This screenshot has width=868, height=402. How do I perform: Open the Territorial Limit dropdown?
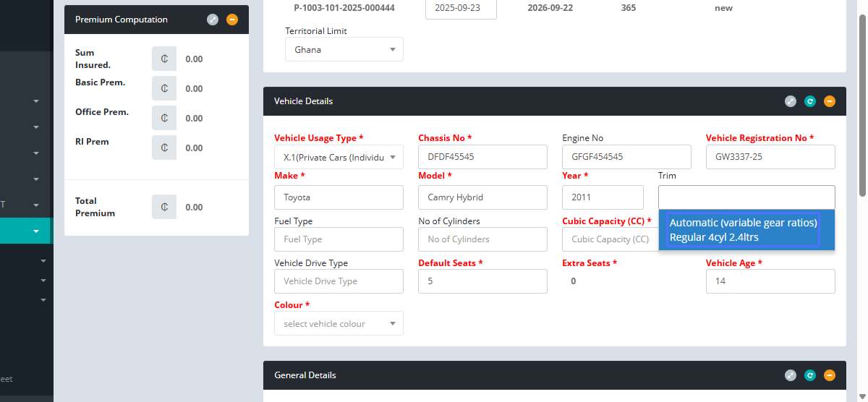click(344, 50)
